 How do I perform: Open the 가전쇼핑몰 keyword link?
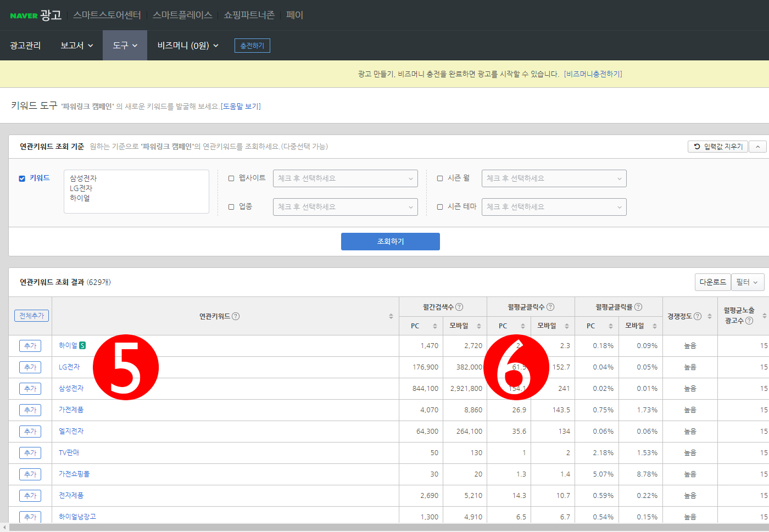pos(74,474)
